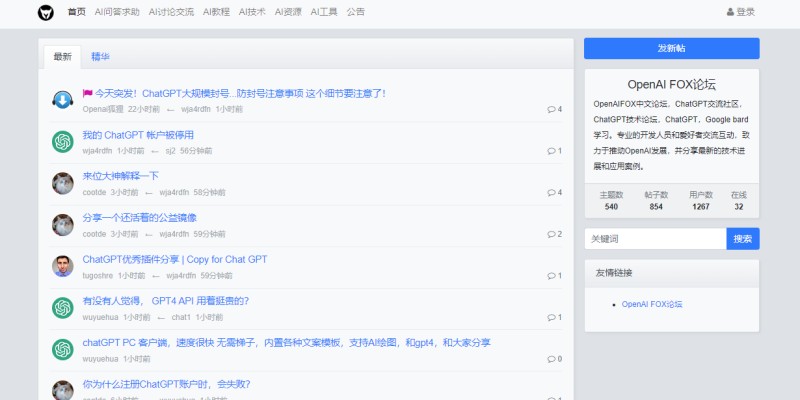The height and width of the screenshot is (400, 800).
Task: Click the 主题数 540 statistic
Action: tap(611, 201)
